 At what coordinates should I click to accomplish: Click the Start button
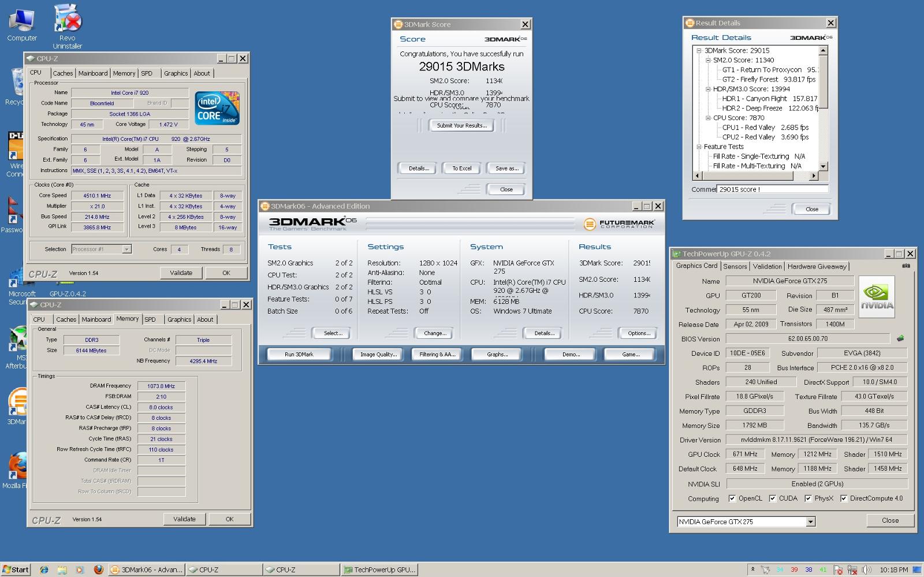tap(16, 569)
